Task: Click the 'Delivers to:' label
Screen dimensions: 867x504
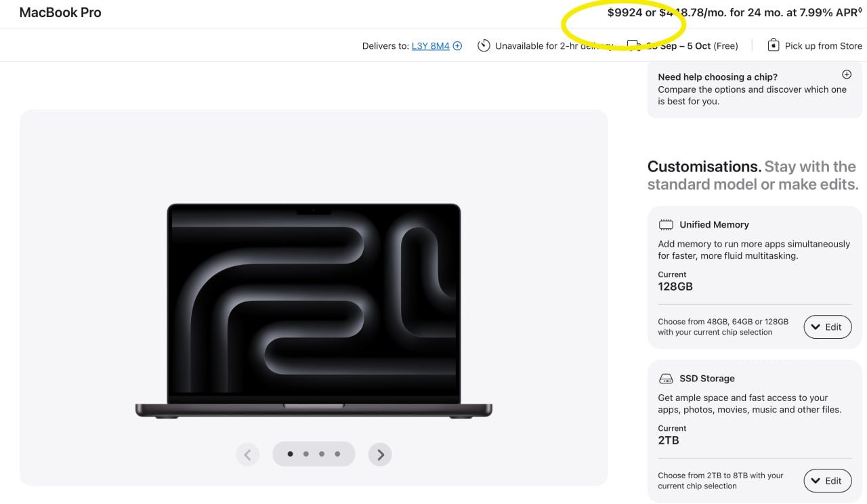Action: coord(385,46)
